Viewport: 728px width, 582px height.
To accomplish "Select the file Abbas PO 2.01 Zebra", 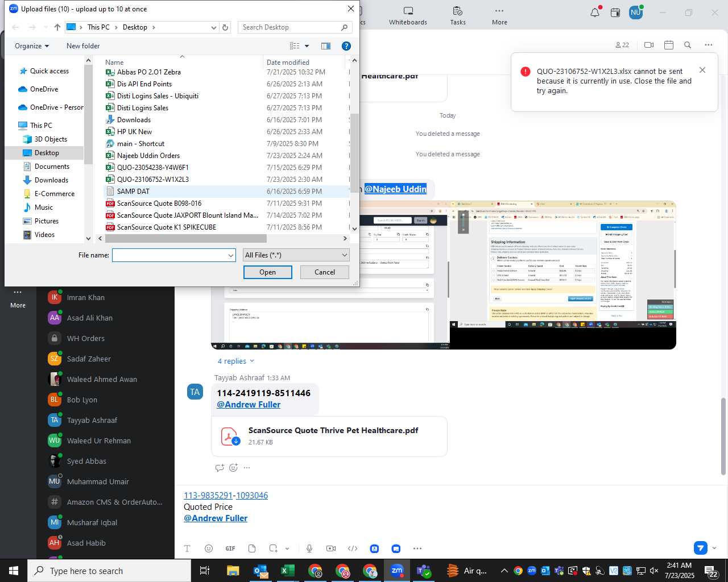I will (148, 72).
